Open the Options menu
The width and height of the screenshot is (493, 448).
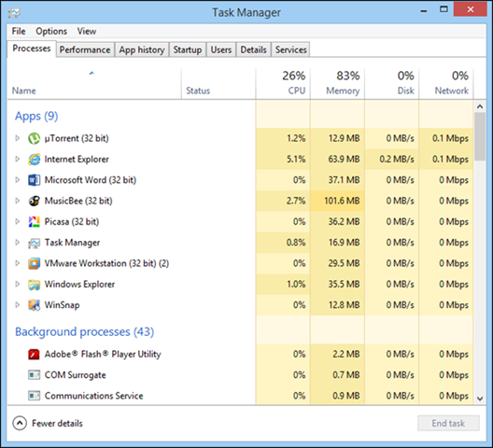click(51, 31)
